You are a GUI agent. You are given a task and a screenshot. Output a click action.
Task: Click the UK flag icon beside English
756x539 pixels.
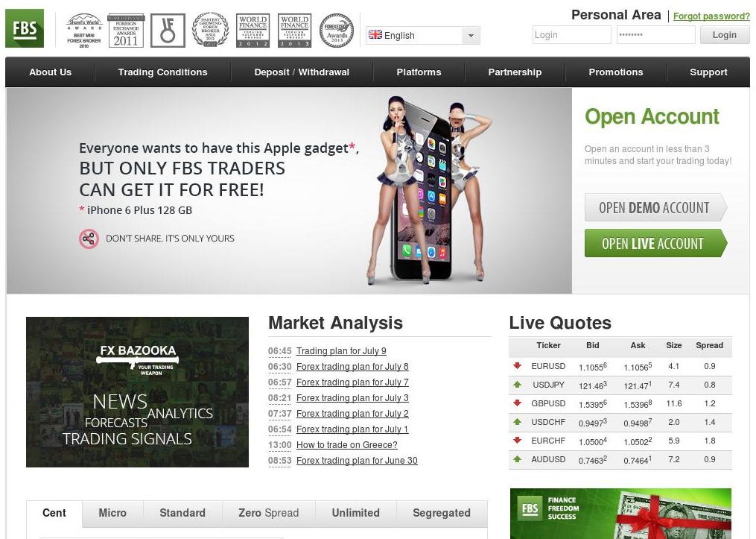(x=375, y=35)
